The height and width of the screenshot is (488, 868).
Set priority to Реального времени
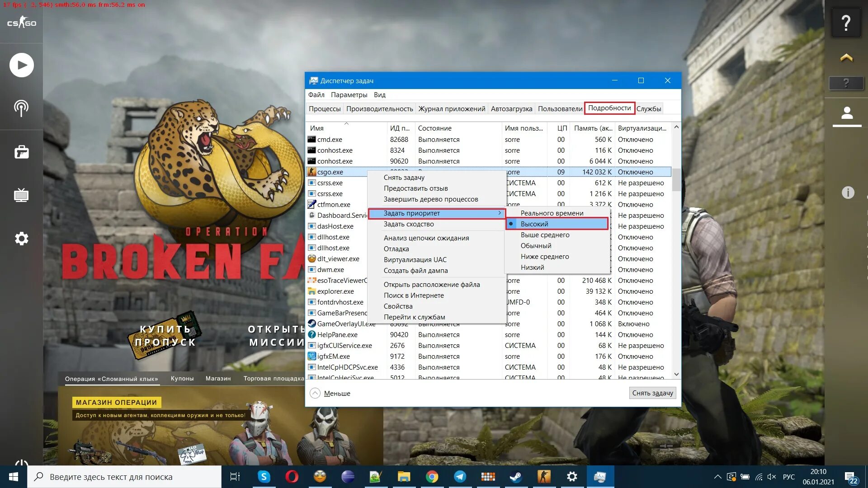click(558, 213)
